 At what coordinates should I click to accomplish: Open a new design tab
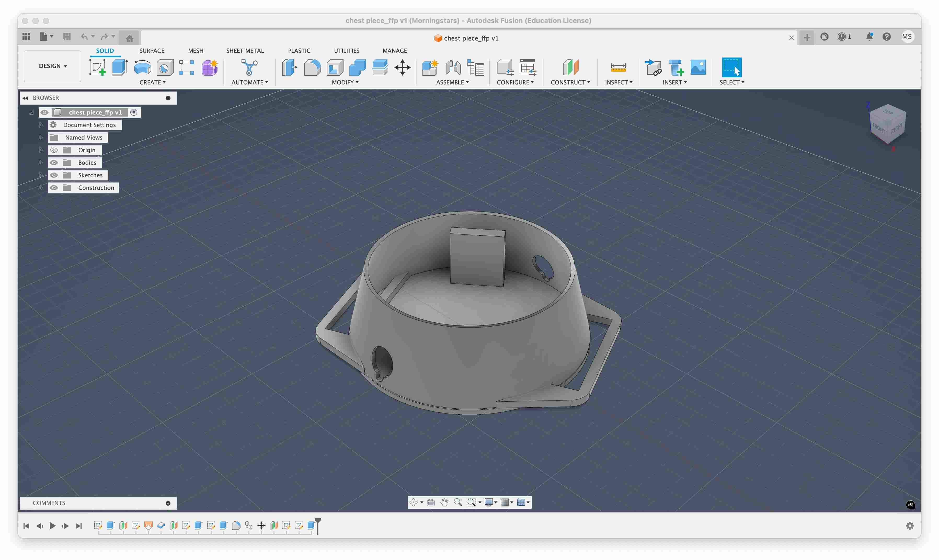click(x=806, y=37)
